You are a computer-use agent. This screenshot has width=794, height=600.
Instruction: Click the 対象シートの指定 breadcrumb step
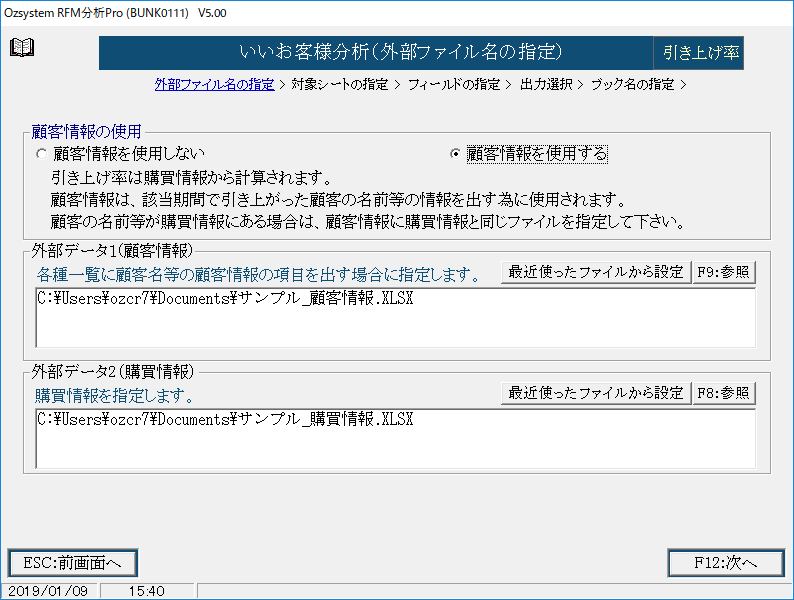pos(340,84)
